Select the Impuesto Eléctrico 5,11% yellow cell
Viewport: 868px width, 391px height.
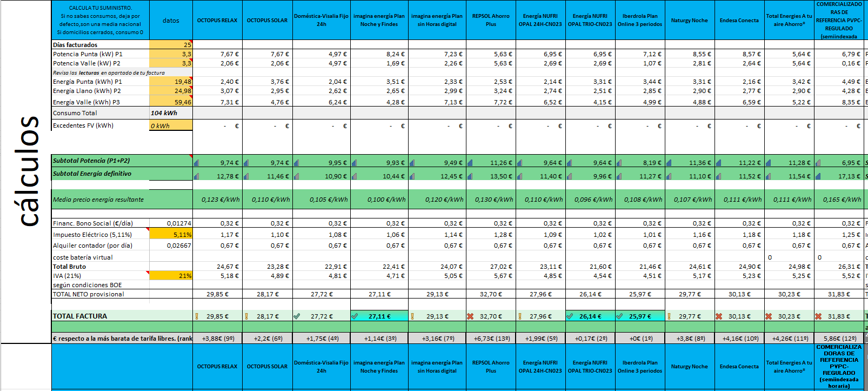171,235
